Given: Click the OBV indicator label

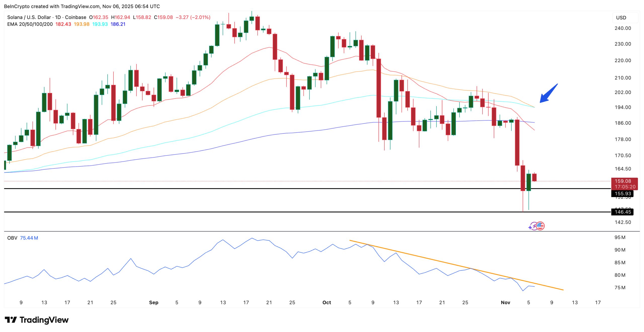Looking at the screenshot, I should (x=12, y=238).
